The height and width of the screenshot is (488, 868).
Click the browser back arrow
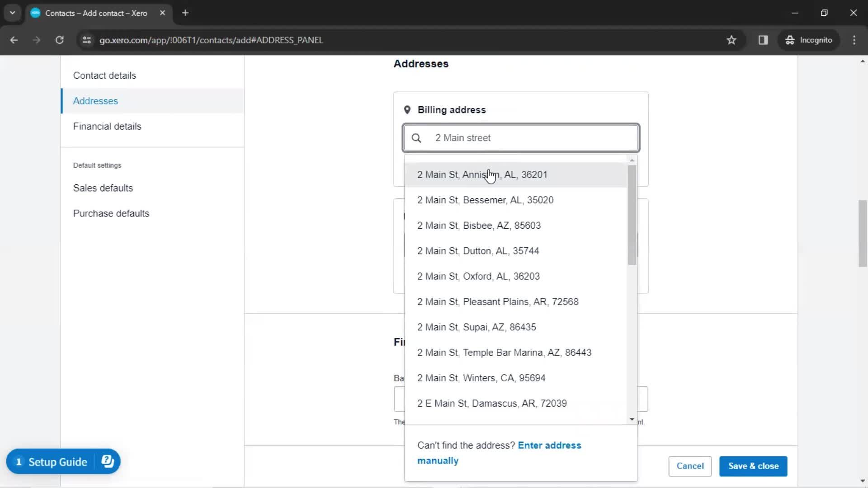coord(14,40)
